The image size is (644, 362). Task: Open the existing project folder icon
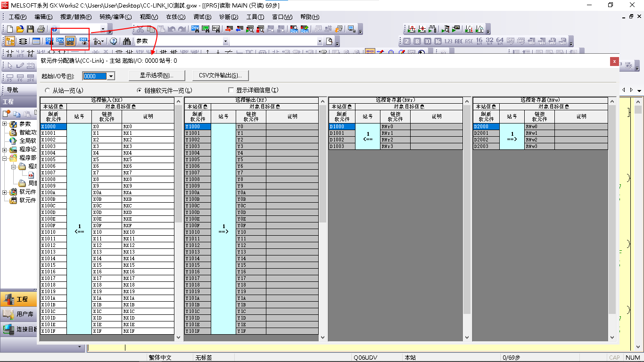point(20,29)
